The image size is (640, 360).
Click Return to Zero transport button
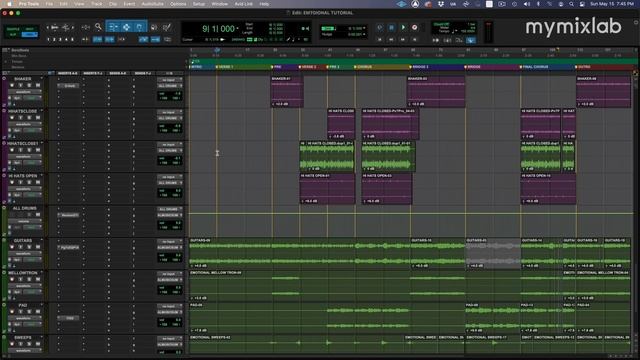pos(380,40)
